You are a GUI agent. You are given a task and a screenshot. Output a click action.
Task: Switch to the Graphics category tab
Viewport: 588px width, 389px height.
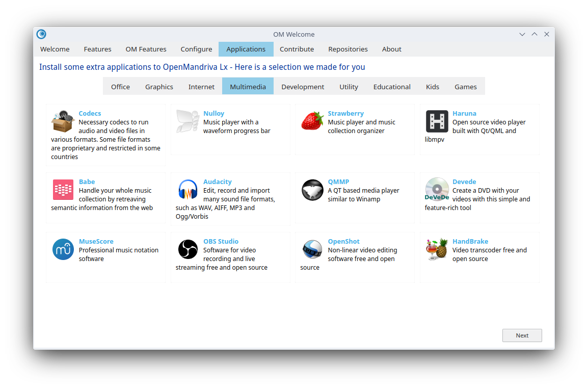(159, 87)
